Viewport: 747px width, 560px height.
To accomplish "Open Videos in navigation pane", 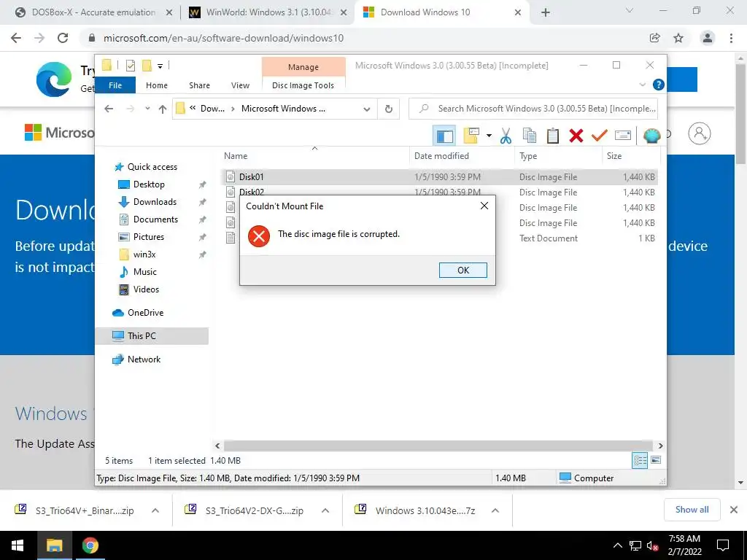I will pos(146,289).
